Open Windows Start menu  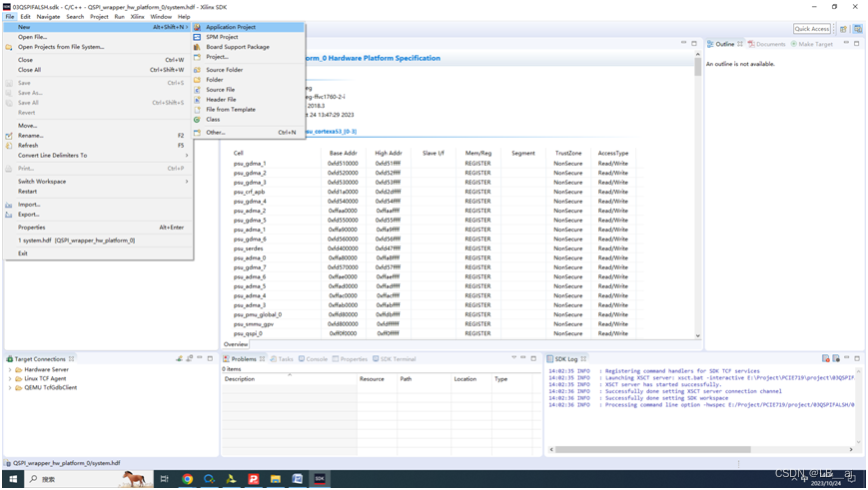pos(13,479)
